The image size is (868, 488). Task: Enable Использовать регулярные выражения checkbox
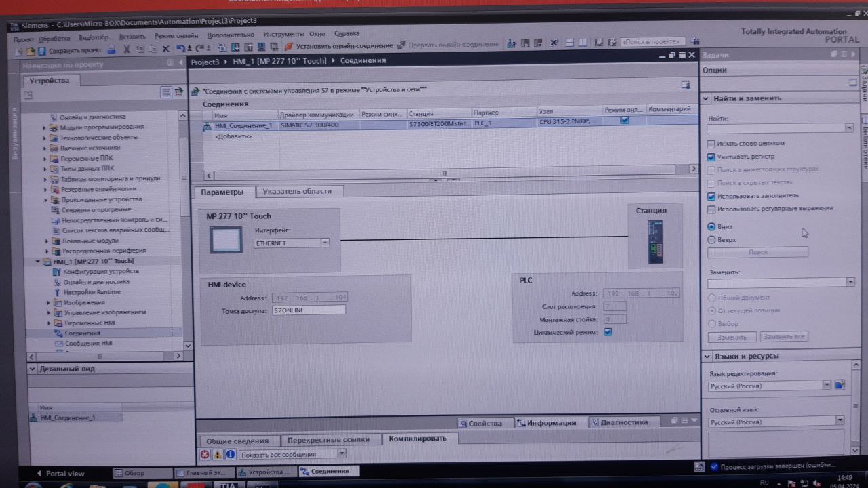[x=711, y=209]
